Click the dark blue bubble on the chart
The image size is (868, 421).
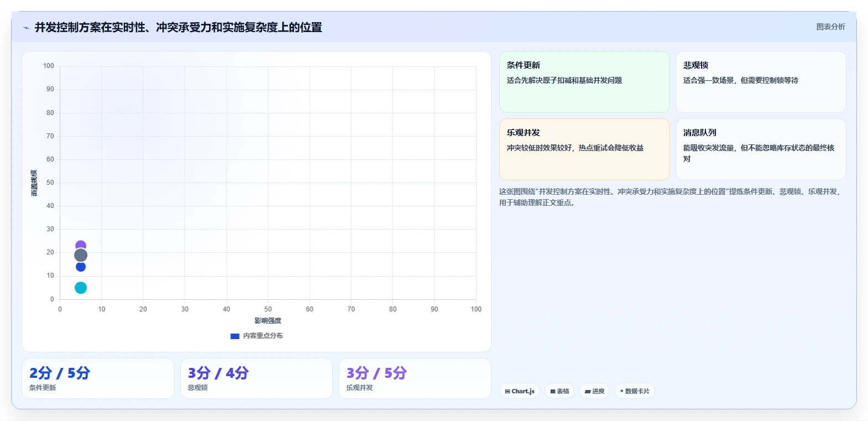(x=81, y=267)
